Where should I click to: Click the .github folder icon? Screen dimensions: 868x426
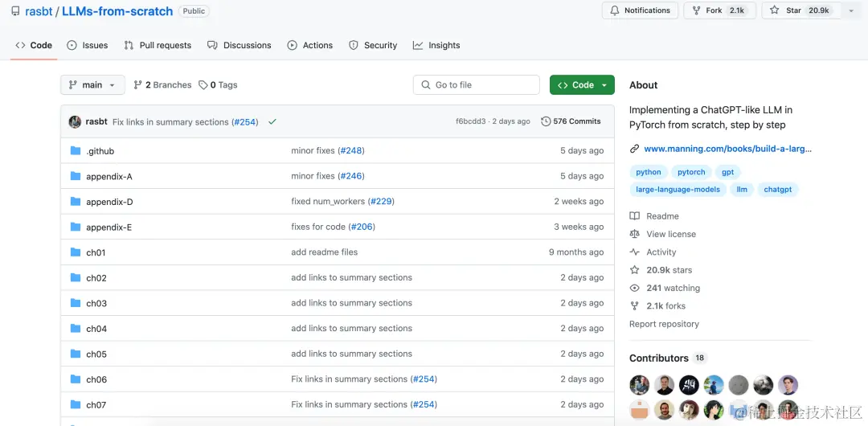click(x=76, y=150)
